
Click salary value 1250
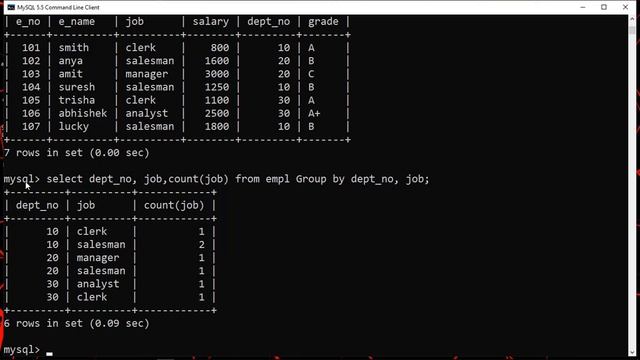[x=217, y=87]
